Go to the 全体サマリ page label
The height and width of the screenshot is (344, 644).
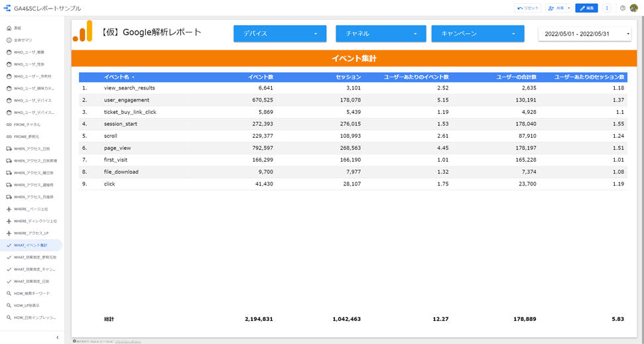pos(23,40)
